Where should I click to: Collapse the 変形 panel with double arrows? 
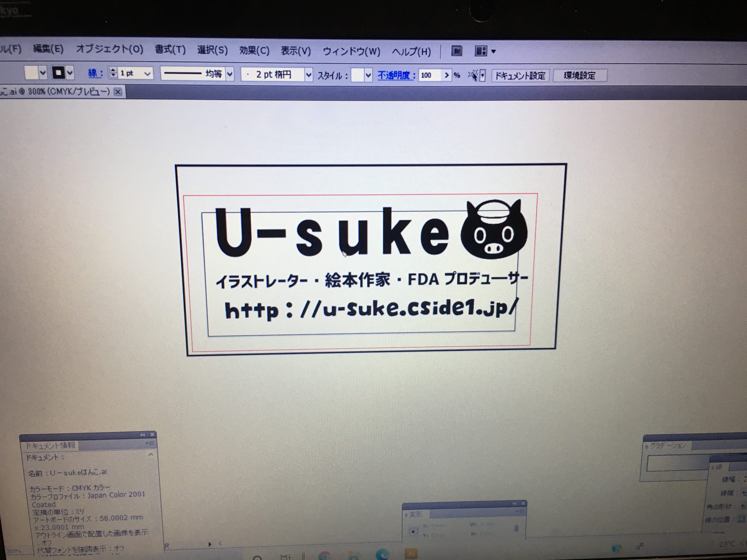(x=514, y=504)
